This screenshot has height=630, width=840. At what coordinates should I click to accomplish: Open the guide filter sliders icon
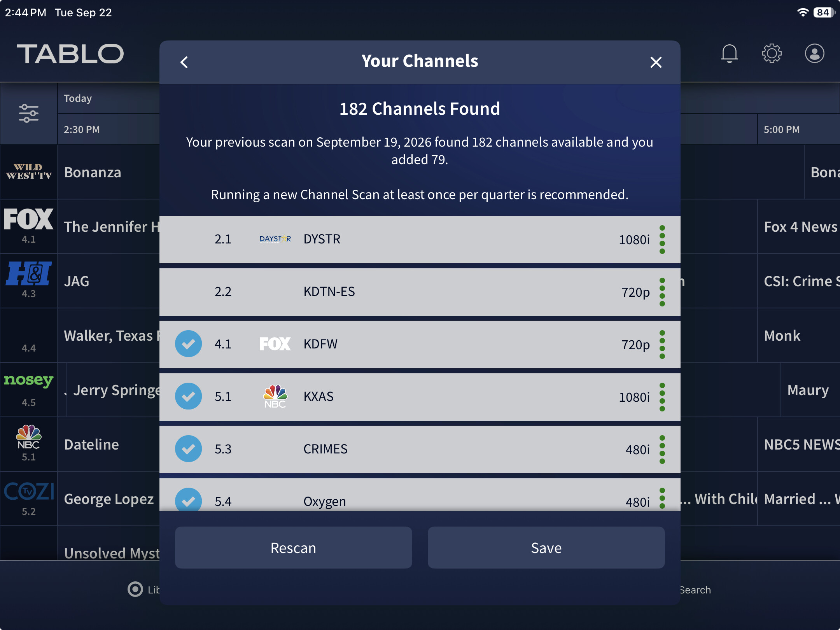29,113
